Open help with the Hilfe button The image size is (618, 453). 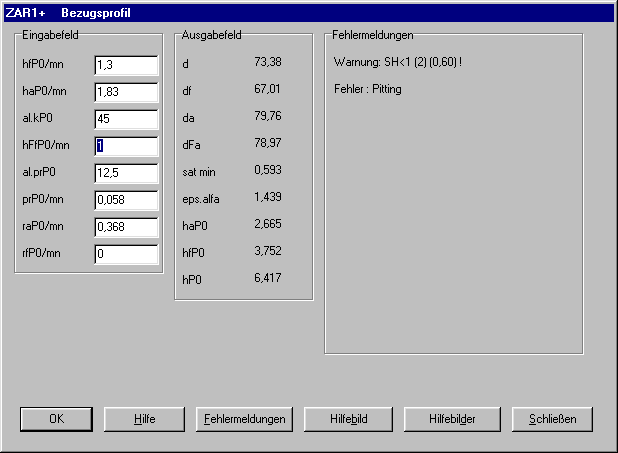[x=144, y=418]
